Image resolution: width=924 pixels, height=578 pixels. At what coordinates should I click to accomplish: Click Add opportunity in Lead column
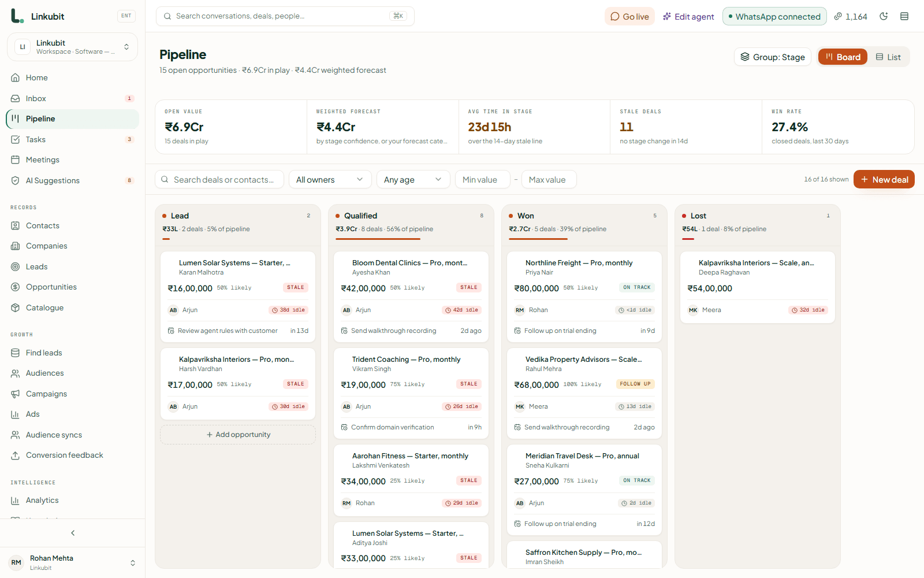coord(238,435)
